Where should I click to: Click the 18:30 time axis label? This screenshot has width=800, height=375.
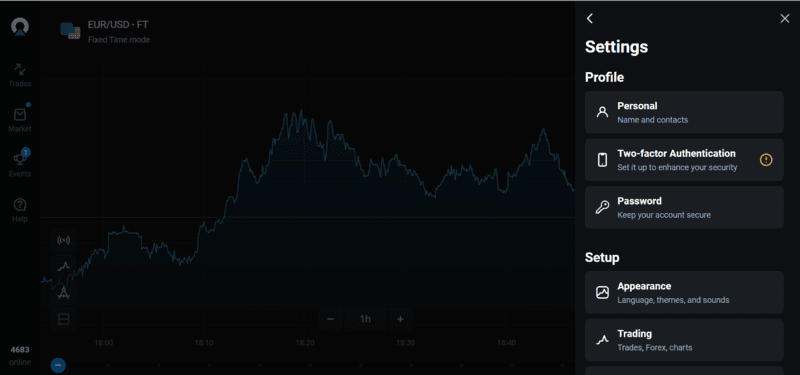tap(406, 343)
